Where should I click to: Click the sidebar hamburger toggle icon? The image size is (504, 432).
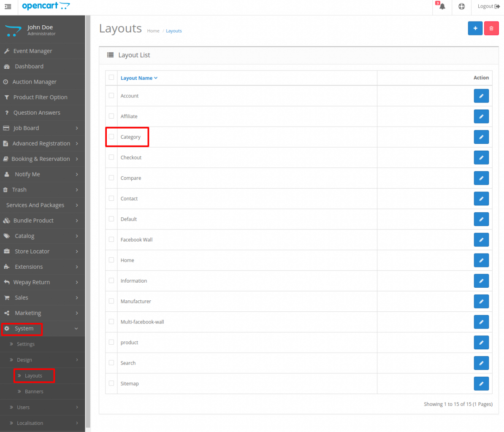click(8, 7)
